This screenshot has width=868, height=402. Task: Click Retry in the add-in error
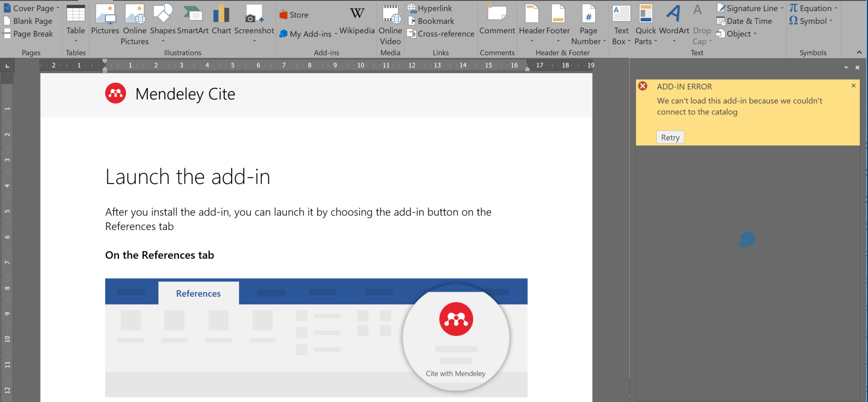click(670, 137)
